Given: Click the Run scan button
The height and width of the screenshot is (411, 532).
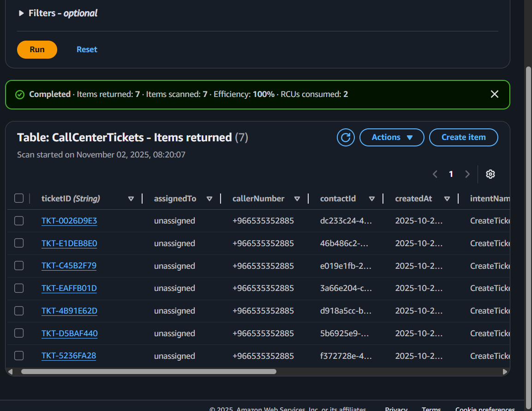Looking at the screenshot, I should pyautogui.click(x=37, y=50).
